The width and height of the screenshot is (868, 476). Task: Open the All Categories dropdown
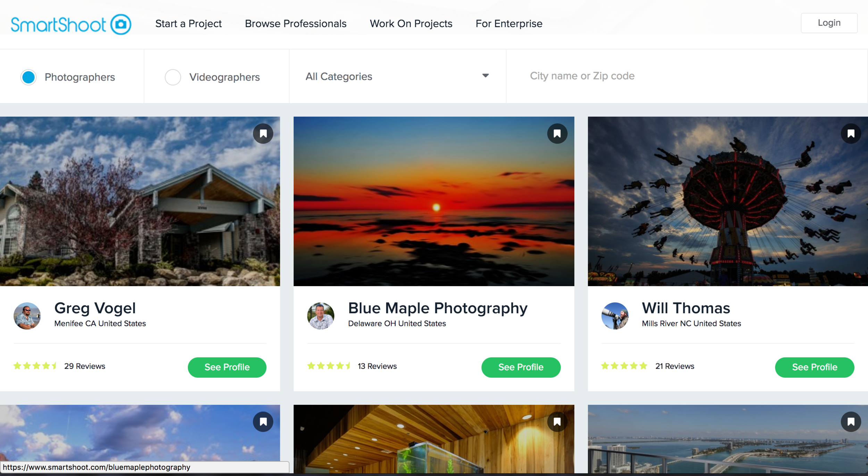click(397, 76)
